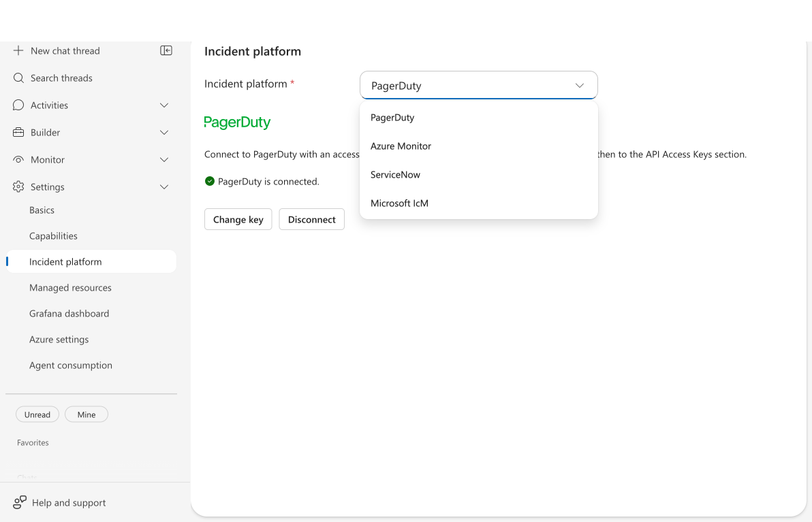Filter threads by Unread
This screenshot has width=812, height=522.
point(37,414)
